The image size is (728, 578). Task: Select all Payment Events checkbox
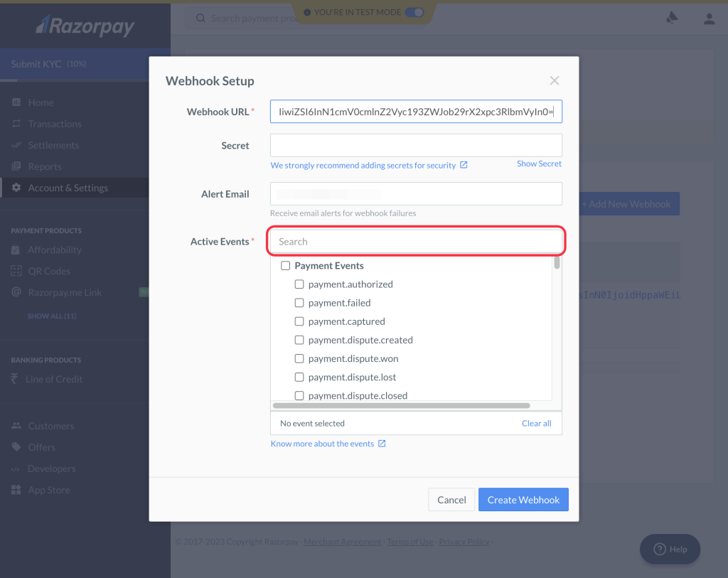click(286, 266)
